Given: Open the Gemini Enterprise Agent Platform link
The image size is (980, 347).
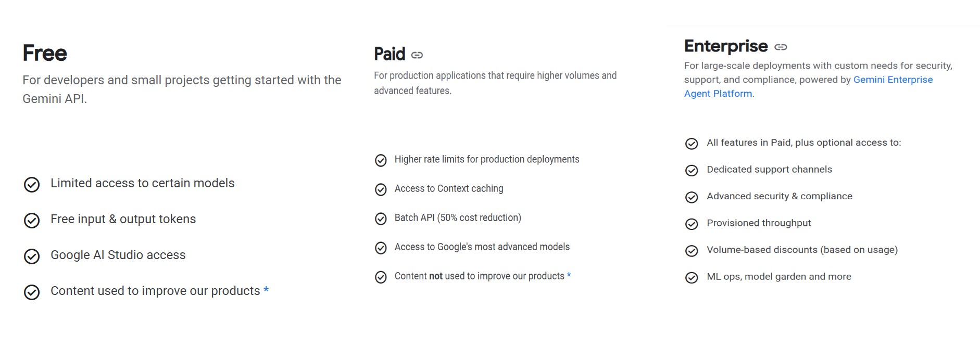Looking at the screenshot, I should pyautogui.click(x=808, y=86).
